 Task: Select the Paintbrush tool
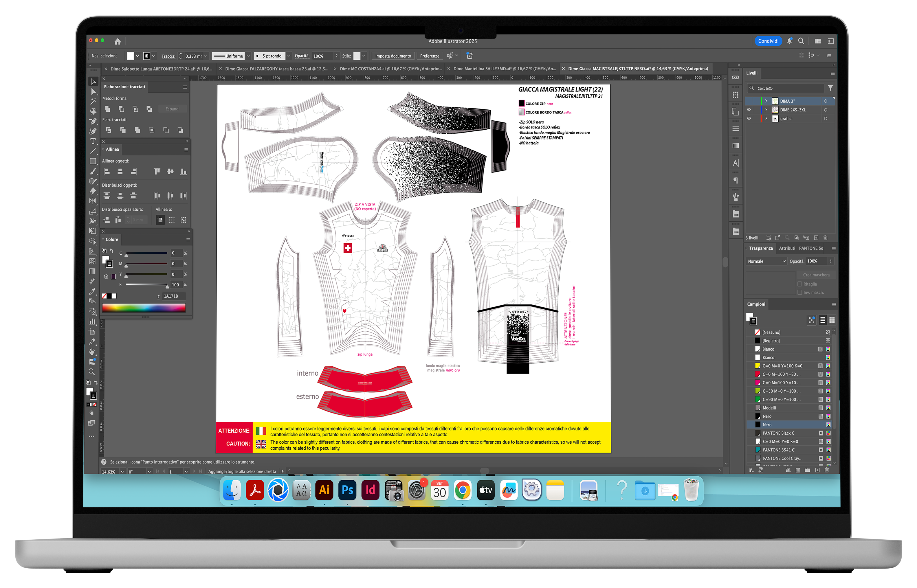tap(92, 171)
